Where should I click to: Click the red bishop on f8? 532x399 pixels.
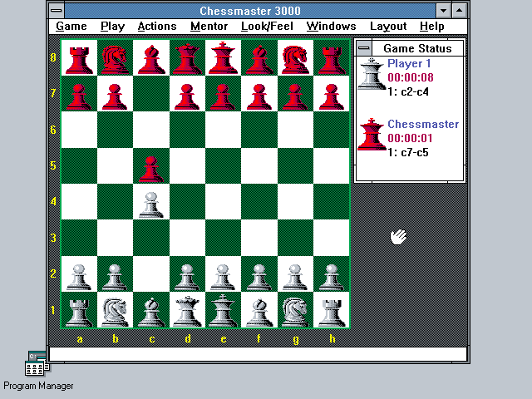pyautogui.click(x=259, y=57)
